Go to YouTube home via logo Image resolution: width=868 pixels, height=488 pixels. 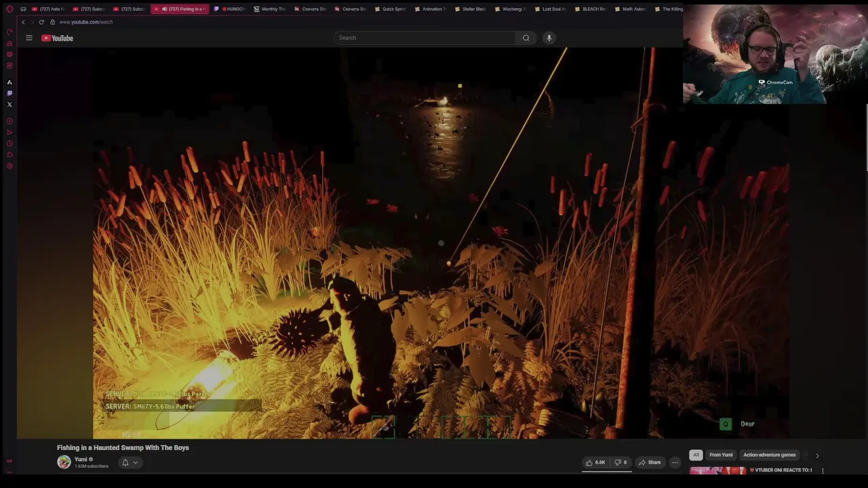[x=57, y=38]
